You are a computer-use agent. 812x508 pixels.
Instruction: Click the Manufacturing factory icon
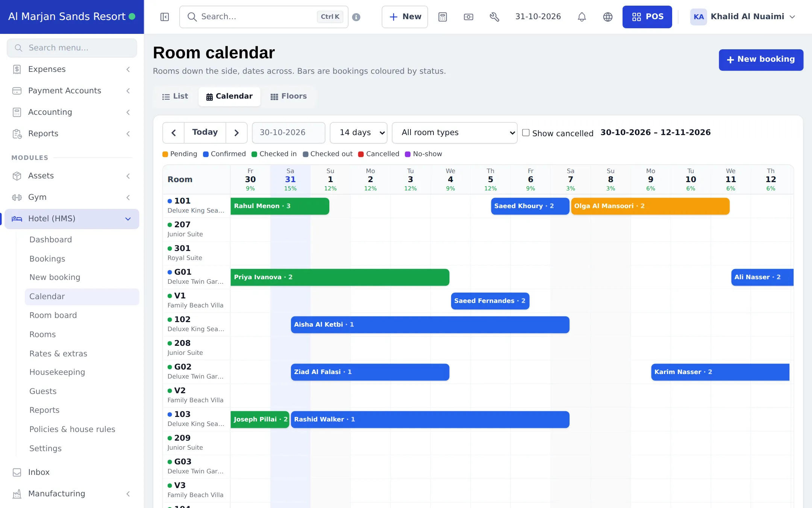[17, 494]
